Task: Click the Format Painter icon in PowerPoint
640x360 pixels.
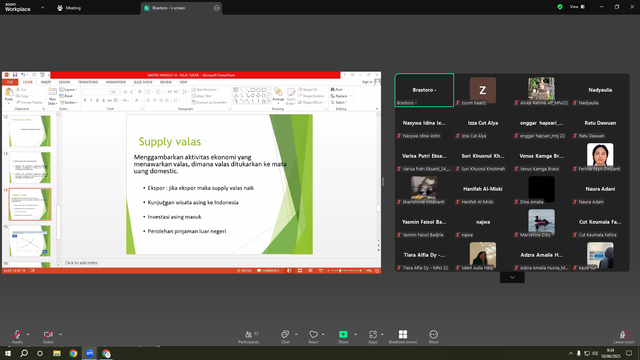Action: (x=18, y=102)
